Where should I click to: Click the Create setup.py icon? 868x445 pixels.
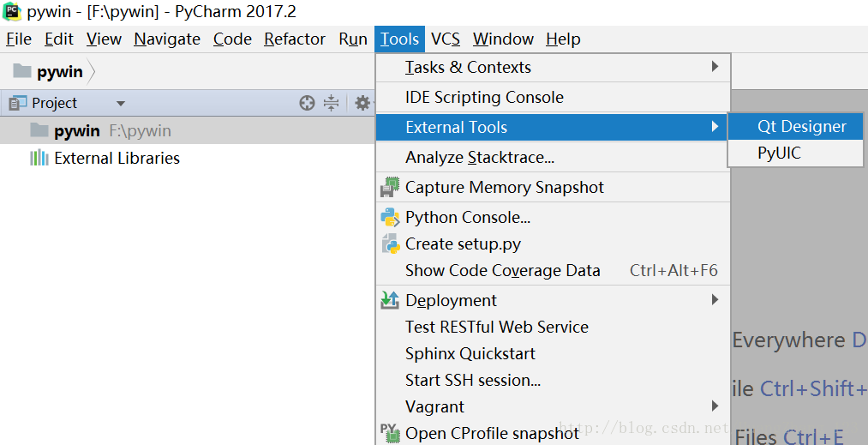[391, 244]
